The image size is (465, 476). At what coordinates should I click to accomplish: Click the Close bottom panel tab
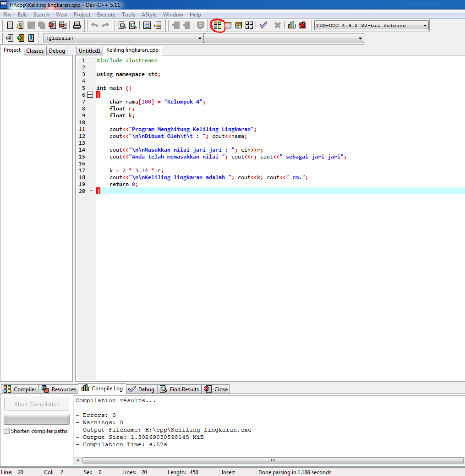[x=216, y=389]
